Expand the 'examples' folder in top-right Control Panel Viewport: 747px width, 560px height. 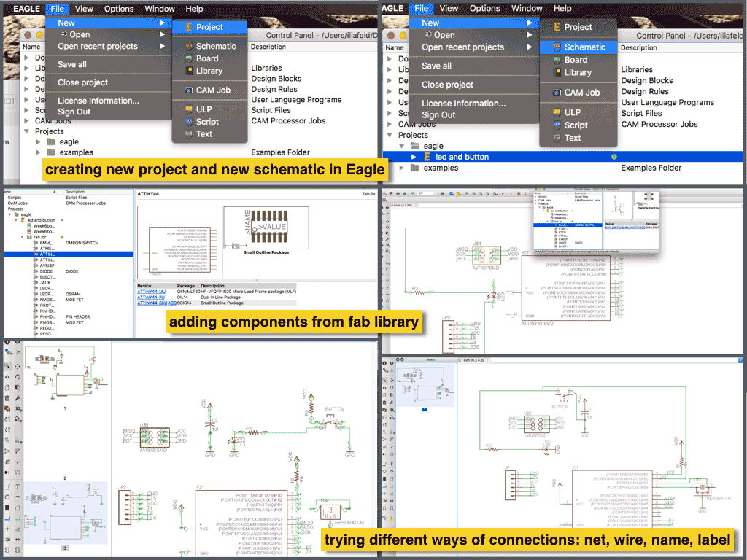(402, 168)
